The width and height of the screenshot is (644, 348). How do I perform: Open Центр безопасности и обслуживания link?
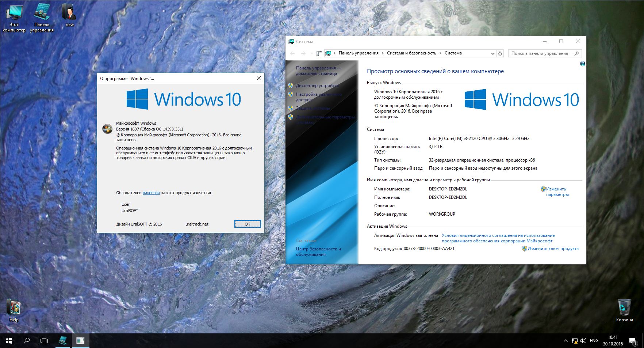(318, 251)
